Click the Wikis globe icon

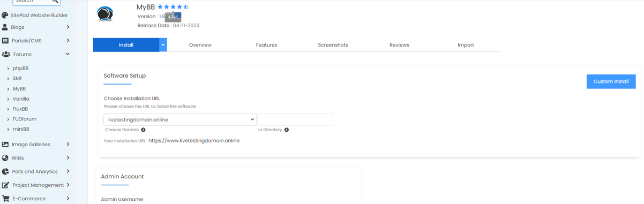coord(5,158)
